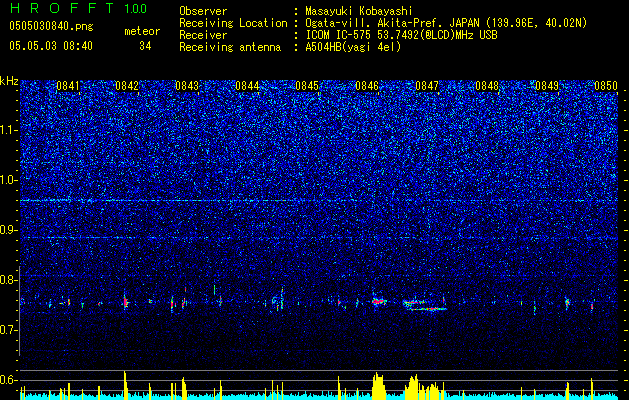
Task: Select the receiver value ICOM IC-575 53.7492 MHz USB
Action: 401,35
